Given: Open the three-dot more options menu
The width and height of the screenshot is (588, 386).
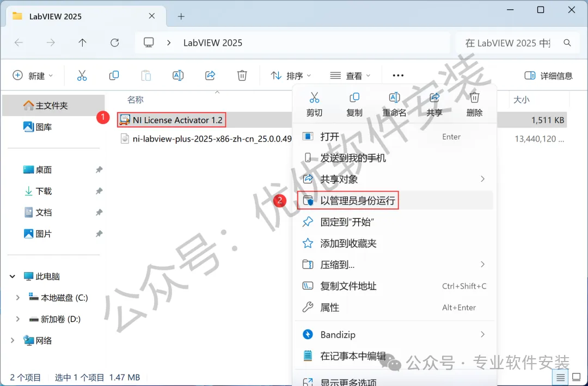Looking at the screenshot, I should click(x=398, y=75).
